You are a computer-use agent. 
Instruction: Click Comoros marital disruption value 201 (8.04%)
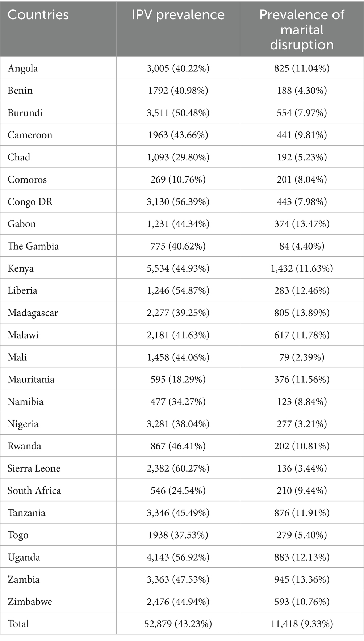302,180
